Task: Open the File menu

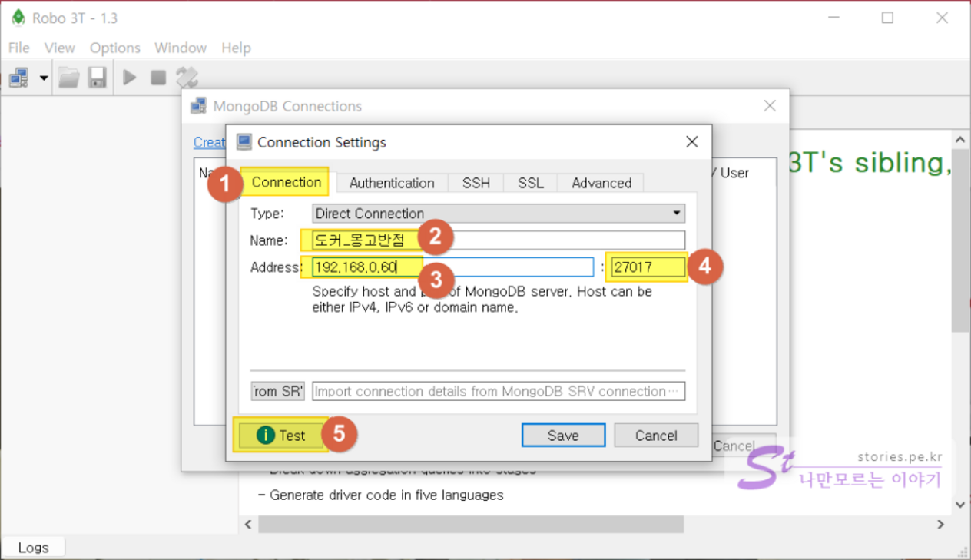Action: [18, 48]
